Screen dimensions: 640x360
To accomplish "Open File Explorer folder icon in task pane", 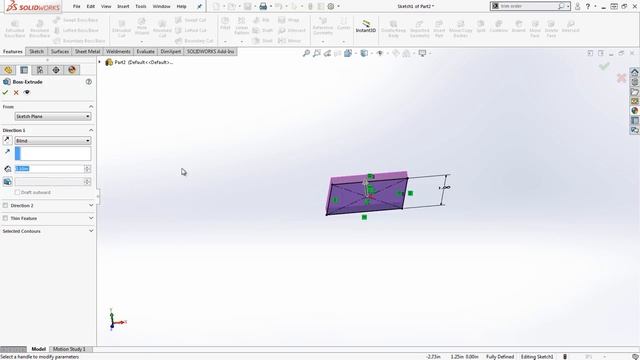I will tap(635, 92).
